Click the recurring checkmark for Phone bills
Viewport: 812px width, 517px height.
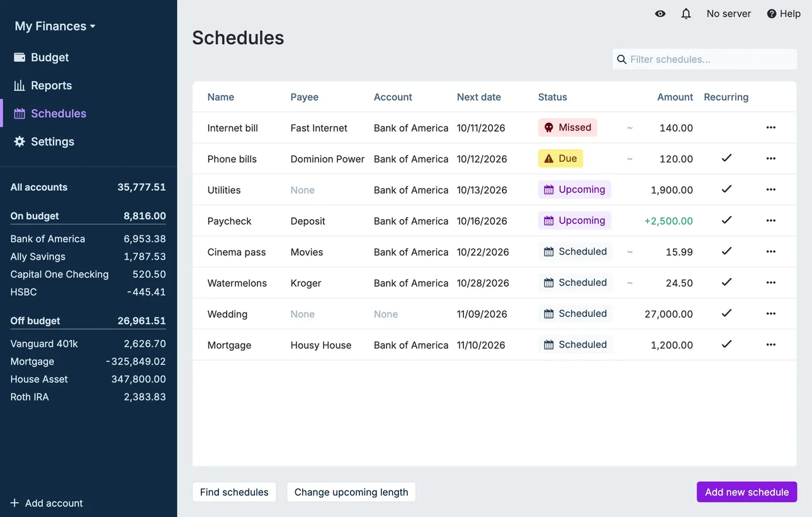point(726,158)
